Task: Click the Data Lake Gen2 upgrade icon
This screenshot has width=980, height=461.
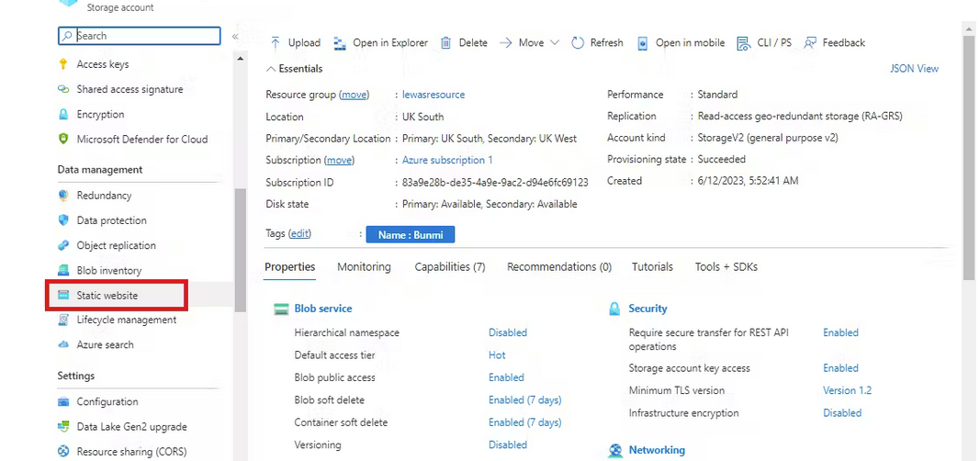Action: (x=63, y=427)
